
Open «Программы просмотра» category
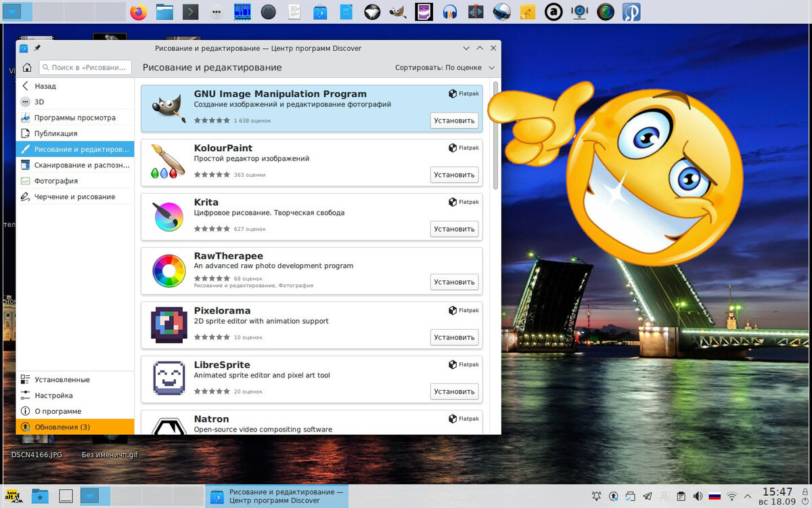coord(75,118)
